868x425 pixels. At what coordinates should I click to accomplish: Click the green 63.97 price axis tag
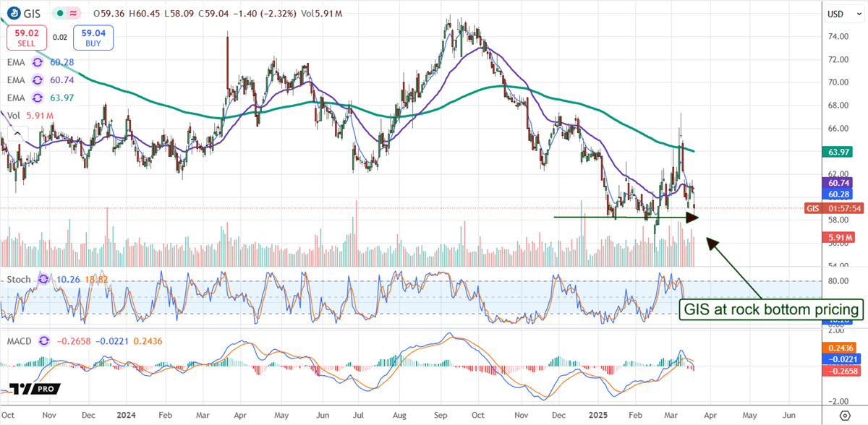839,152
